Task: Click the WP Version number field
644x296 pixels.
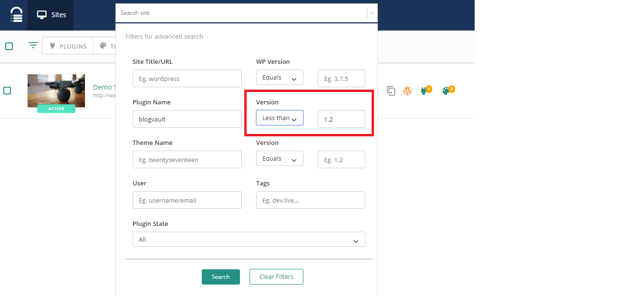Action: pos(342,79)
